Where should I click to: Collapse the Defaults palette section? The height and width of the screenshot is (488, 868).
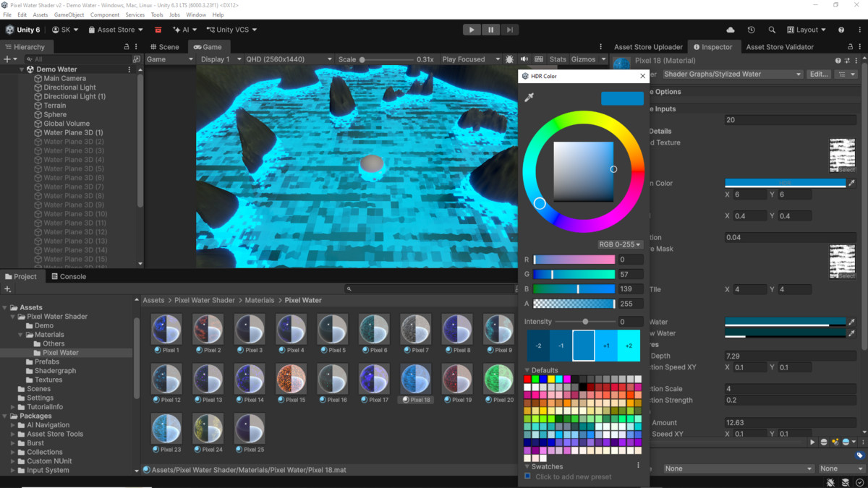tap(527, 370)
